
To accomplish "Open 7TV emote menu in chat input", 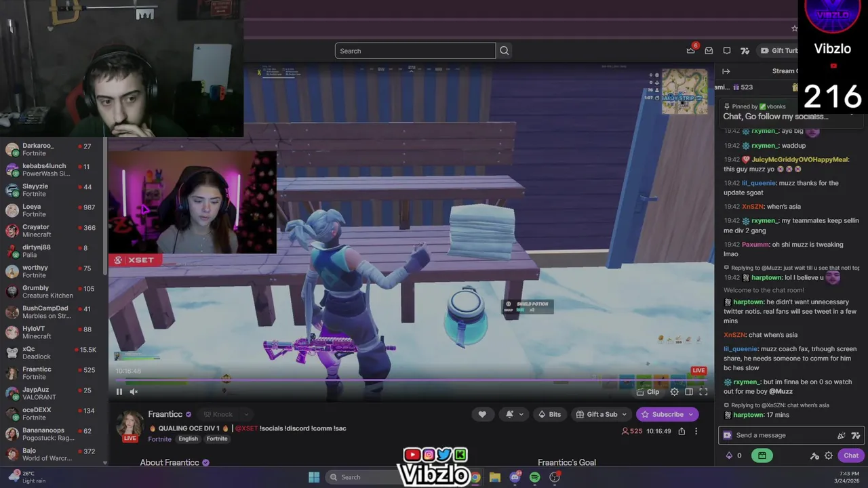I will pos(855,436).
